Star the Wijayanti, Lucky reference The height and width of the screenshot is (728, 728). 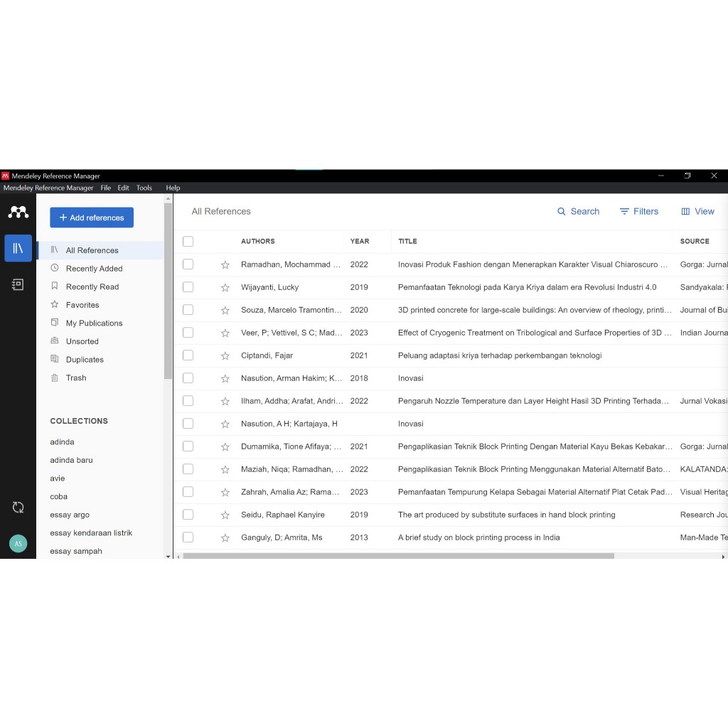click(225, 287)
